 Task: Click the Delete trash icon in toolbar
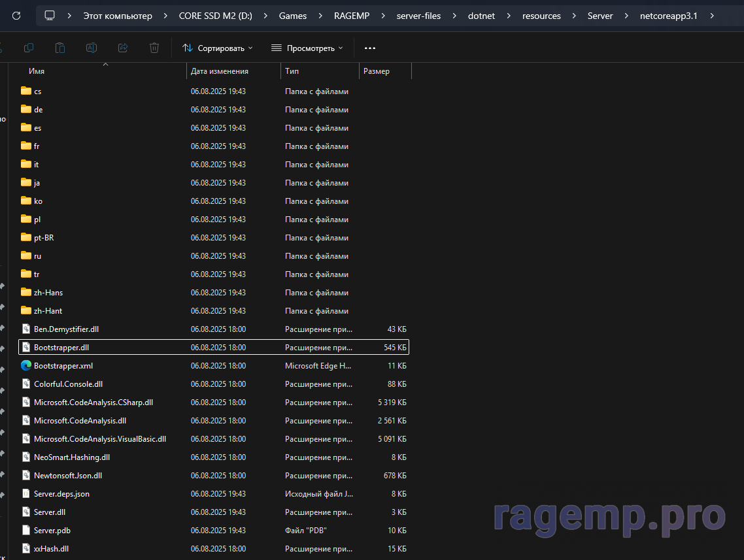[154, 48]
